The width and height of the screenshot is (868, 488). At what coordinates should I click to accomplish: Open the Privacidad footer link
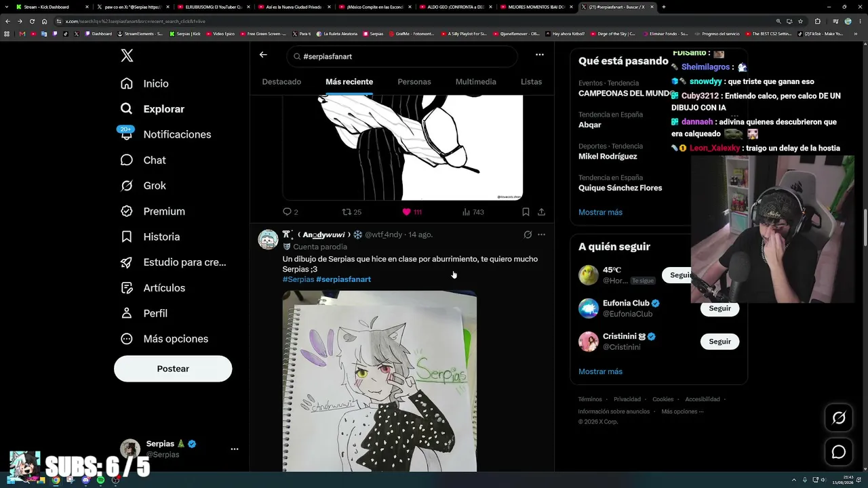pos(627,399)
